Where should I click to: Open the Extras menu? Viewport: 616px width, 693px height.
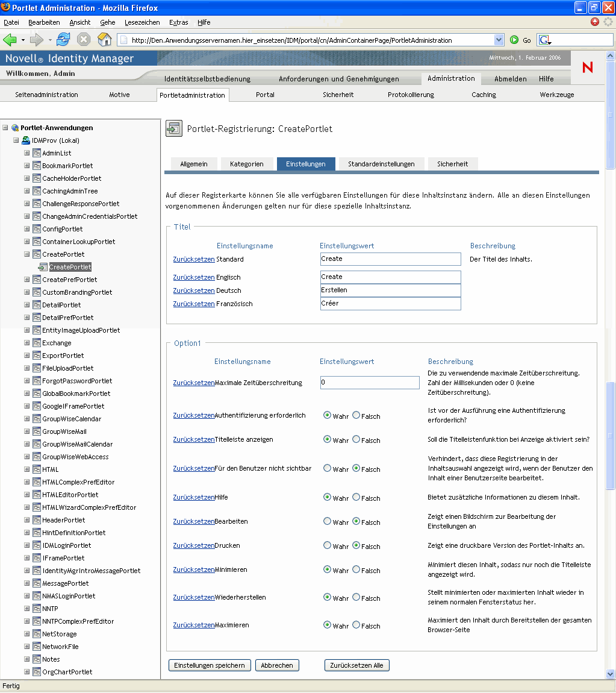pos(178,22)
